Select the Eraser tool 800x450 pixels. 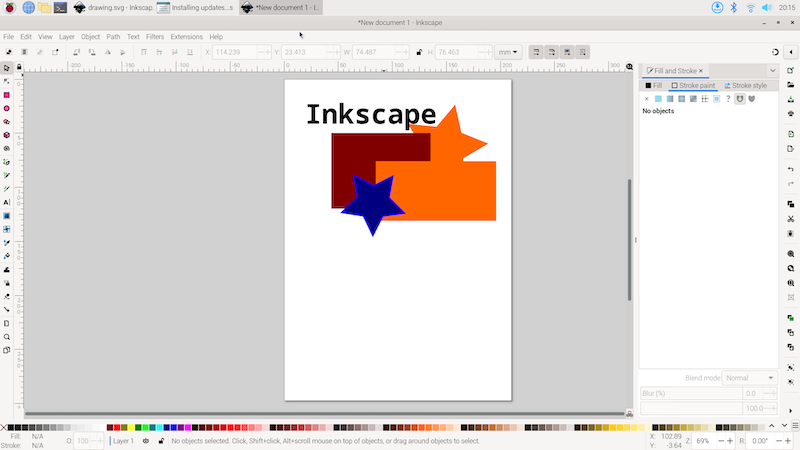(x=7, y=296)
